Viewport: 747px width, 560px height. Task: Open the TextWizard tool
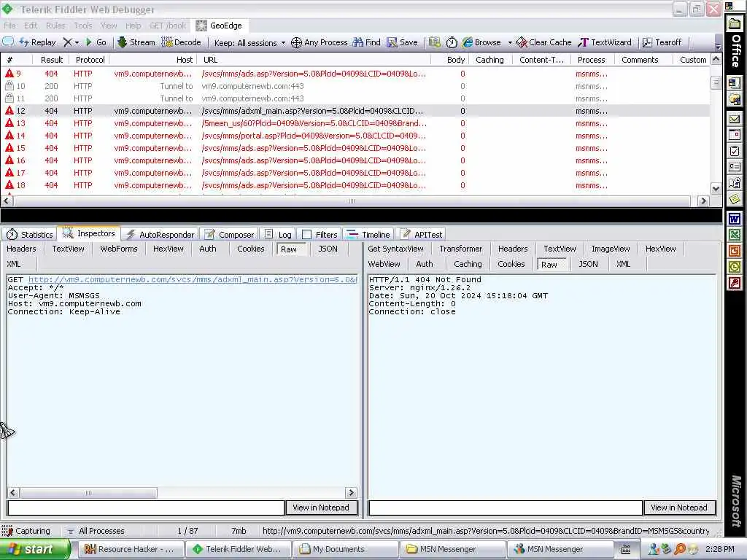tap(605, 42)
